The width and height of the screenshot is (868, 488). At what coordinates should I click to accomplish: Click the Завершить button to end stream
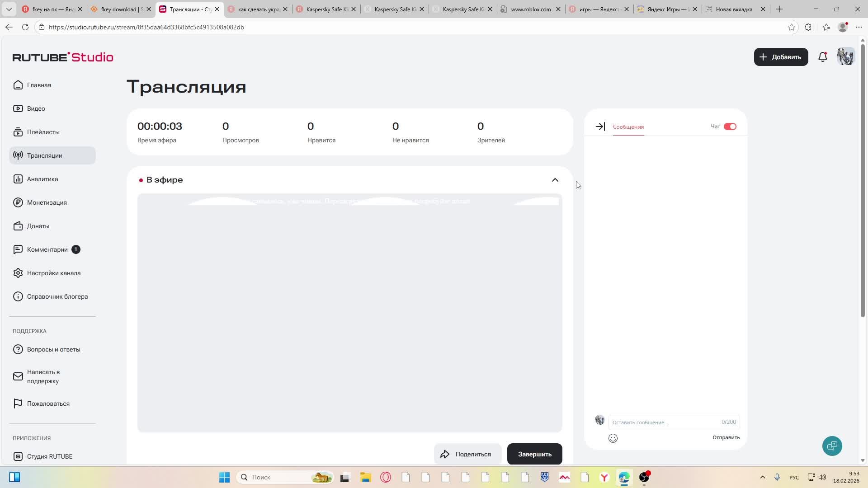(534, 454)
